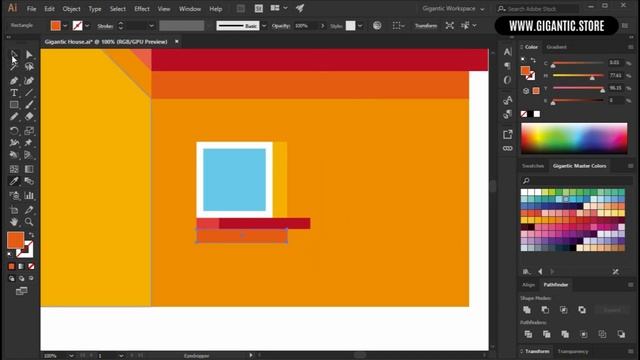Viewport: 640px width, 360px height.
Task: Switch to the Align tab
Action: [528, 284]
